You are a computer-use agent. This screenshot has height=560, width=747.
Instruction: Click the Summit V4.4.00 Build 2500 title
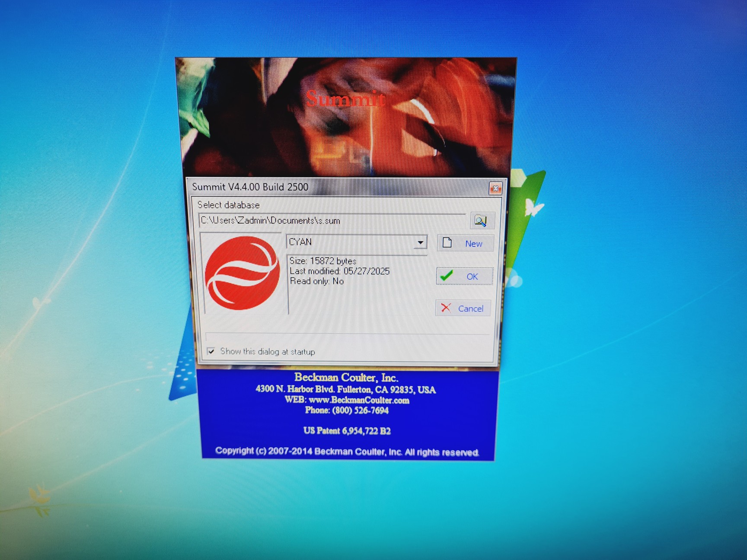coord(250,187)
